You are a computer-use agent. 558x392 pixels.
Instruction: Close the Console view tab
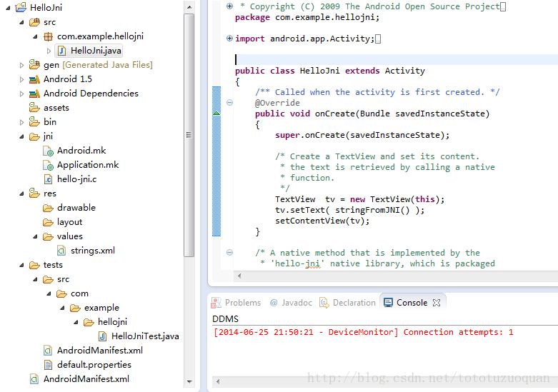(x=437, y=303)
